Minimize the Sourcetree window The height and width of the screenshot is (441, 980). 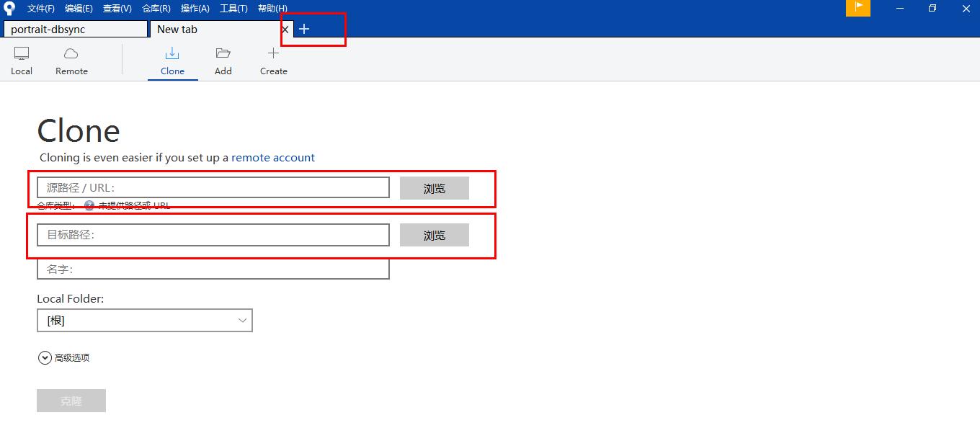[901, 8]
